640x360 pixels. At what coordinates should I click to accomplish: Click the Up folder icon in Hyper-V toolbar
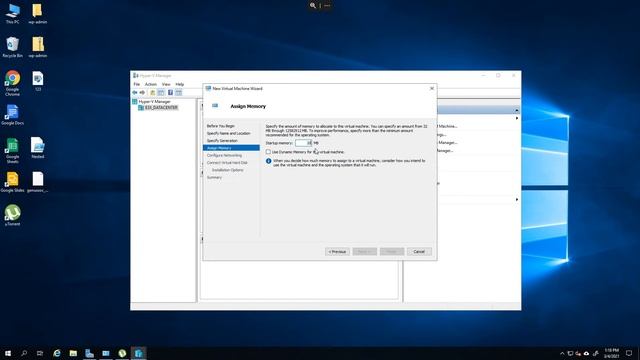(x=153, y=93)
